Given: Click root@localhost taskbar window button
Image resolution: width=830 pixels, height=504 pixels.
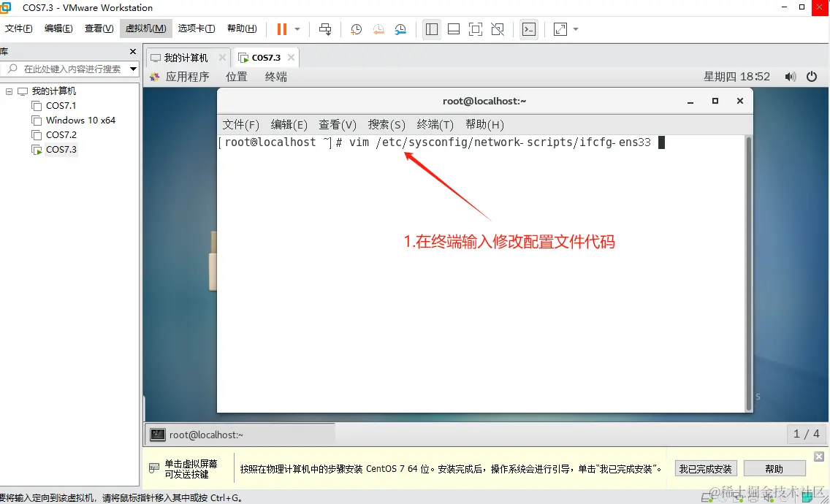Looking at the screenshot, I should tap(240, 435).
